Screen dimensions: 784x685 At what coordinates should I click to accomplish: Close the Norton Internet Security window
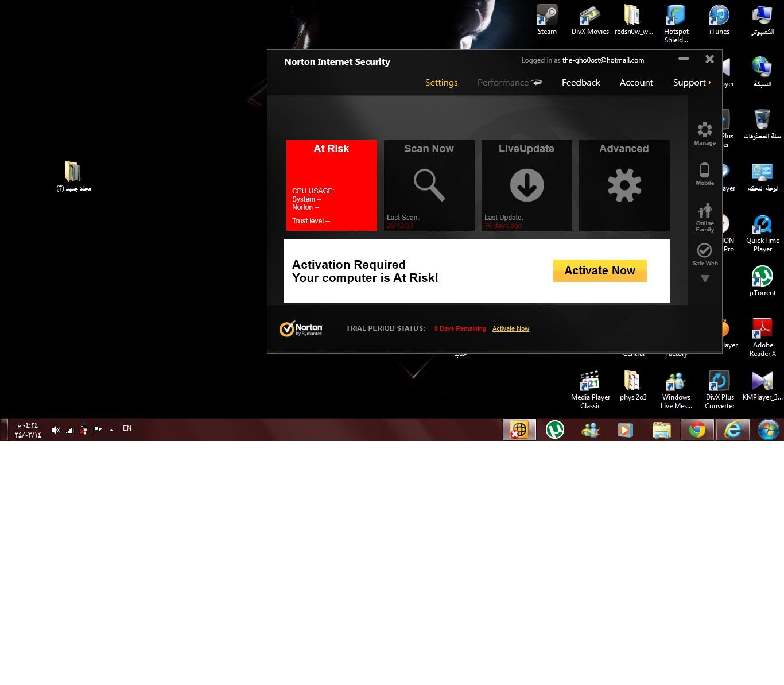click(x=709, y=59)
